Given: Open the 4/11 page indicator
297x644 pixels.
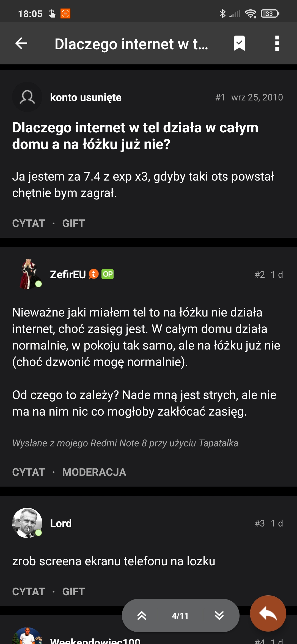Looking at the screenshot, I should tap(180, 616).
